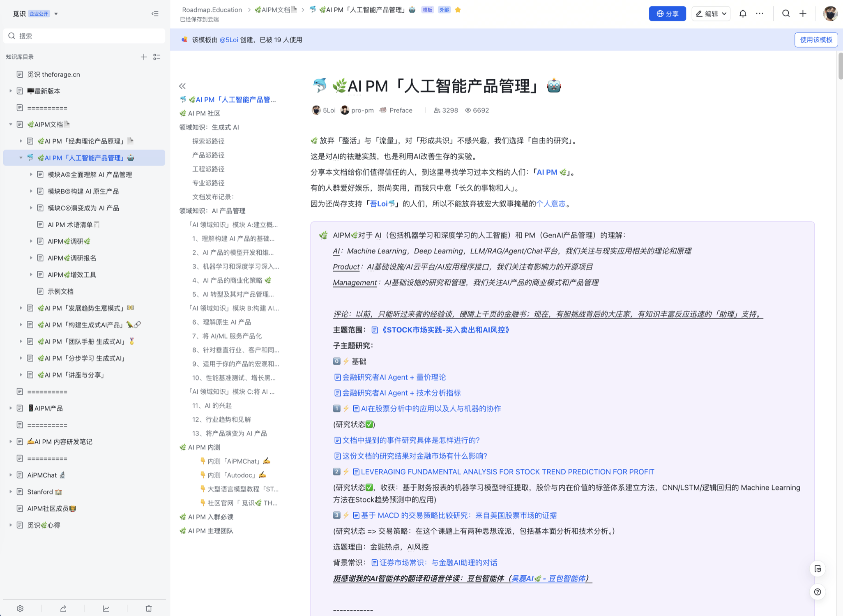Screen dimensions: 843x616
Task: Open the more options ellipsis menu
Action: [x=760, y=14]
